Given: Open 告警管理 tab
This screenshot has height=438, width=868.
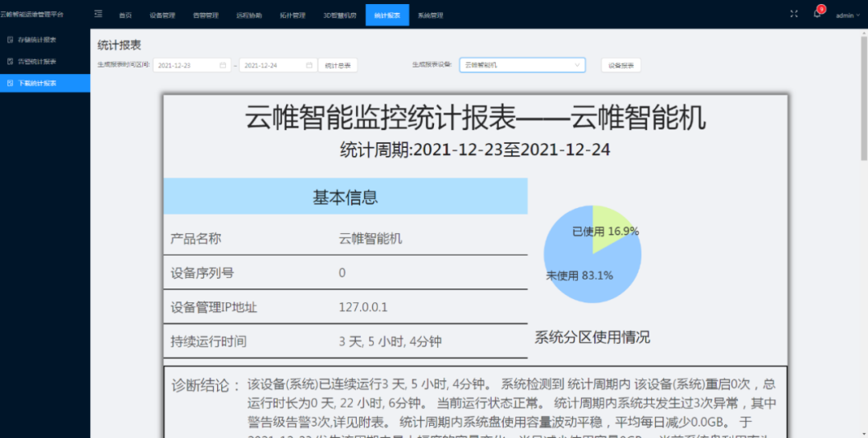Looking at the screenshot, I should pos(206,15).
